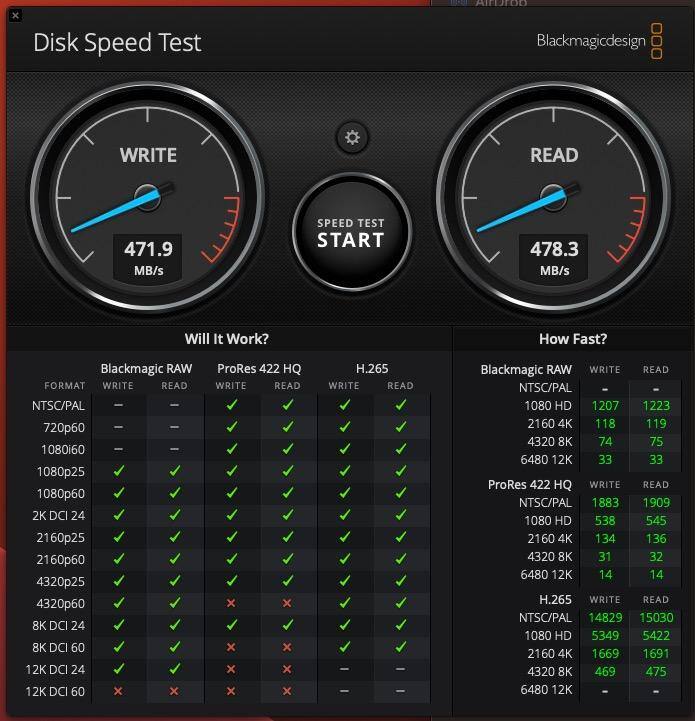
Task: Click the 12K DCI 24 format row label
Action: click(x=55, y=670)
